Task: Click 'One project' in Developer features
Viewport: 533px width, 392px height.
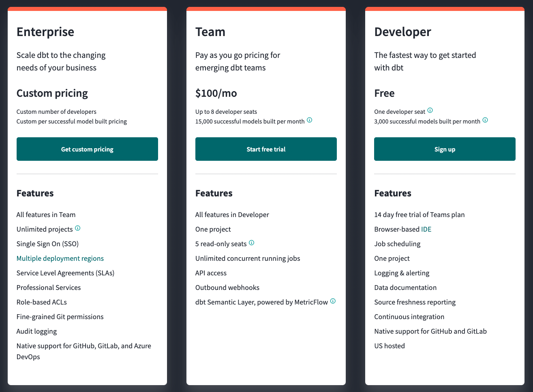Action: (392, 258)
